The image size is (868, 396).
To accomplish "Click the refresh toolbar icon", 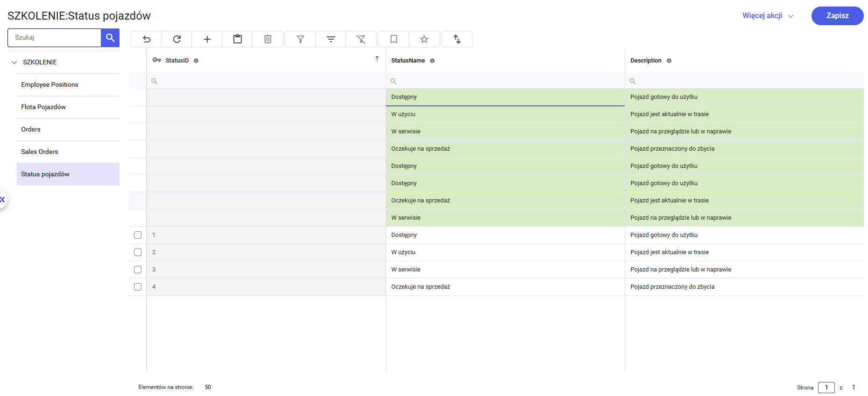I will click(x=177, y=39).
